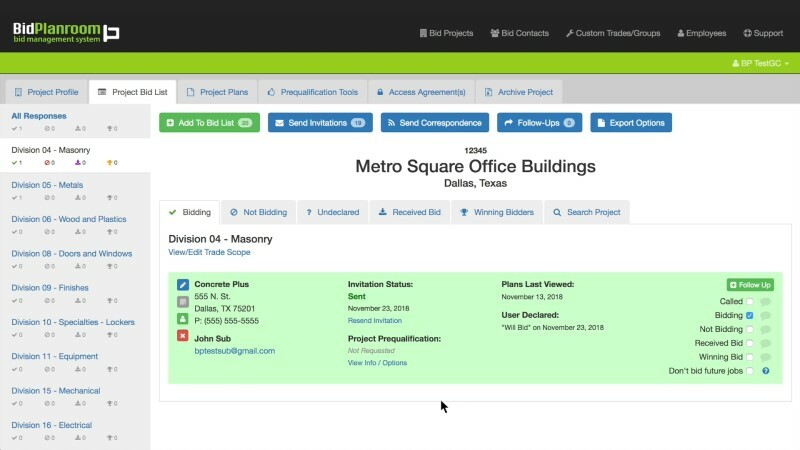Screen dimensions: 800x450
Task: Check the Winning Bid checkbox
Action: pyautogui.click(x=749, y=357)
